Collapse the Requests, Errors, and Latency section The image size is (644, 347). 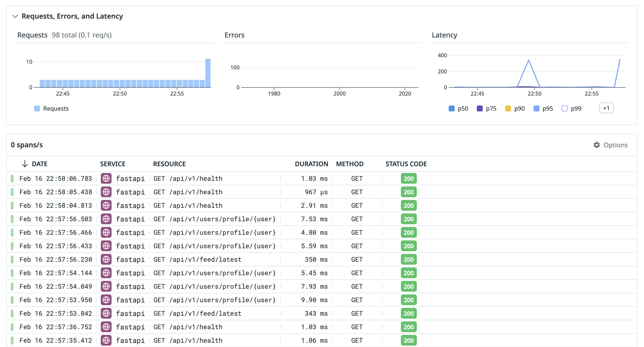pos(15,16)
